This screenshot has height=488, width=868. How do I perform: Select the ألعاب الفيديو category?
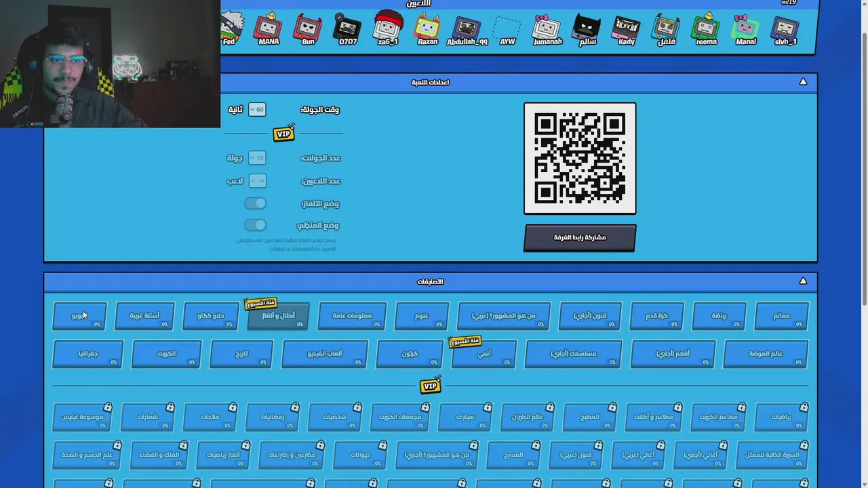[x=324, y=354]
